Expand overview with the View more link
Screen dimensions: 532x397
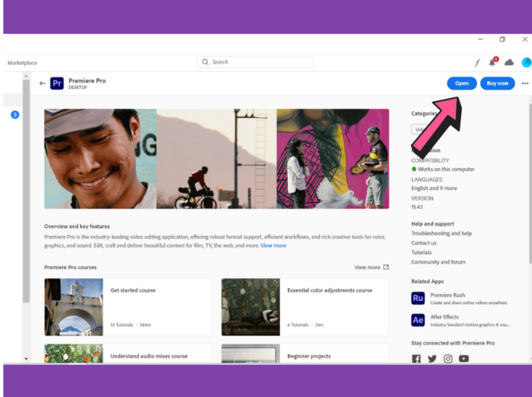pyautogui.click(x=273, y=245)
